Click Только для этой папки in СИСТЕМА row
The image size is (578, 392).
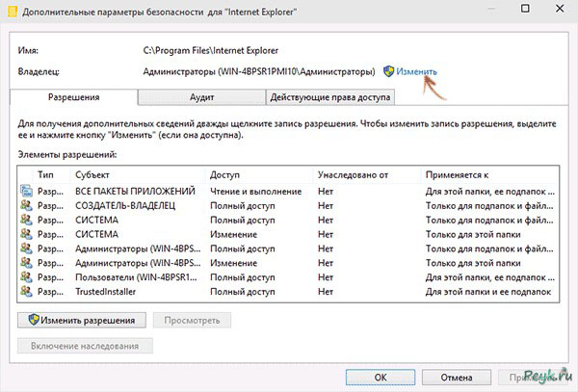point(473,234)
